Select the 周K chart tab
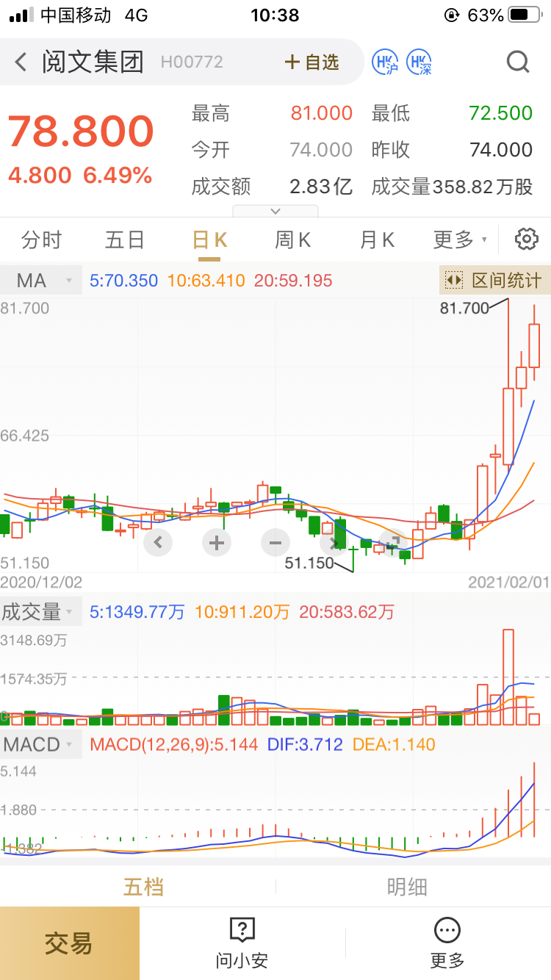This screenshot has width=551, height=980. [x=293, y=239]
